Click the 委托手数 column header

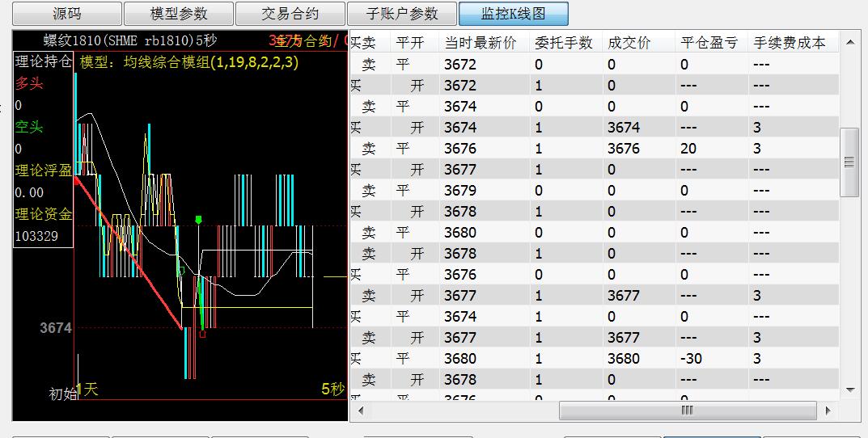click(x=564, y=43)
